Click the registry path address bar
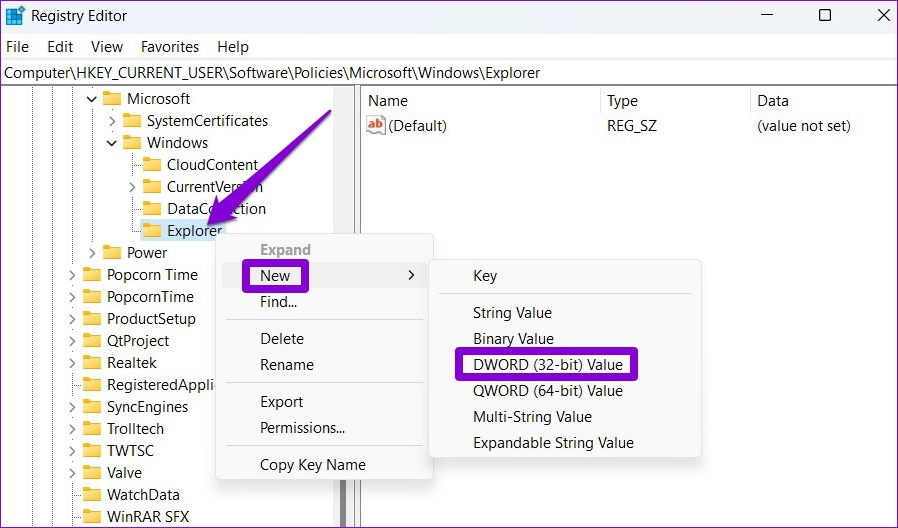 point(449,73)
